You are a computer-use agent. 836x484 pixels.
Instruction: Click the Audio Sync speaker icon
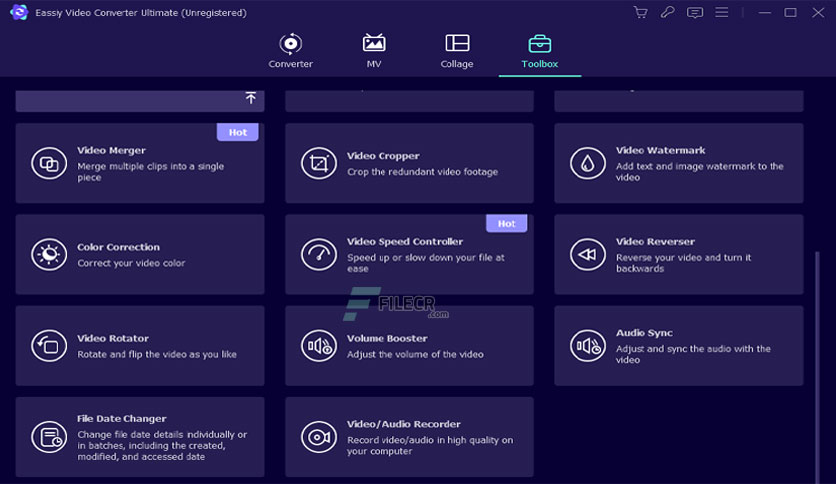click(x=588, y=346)
